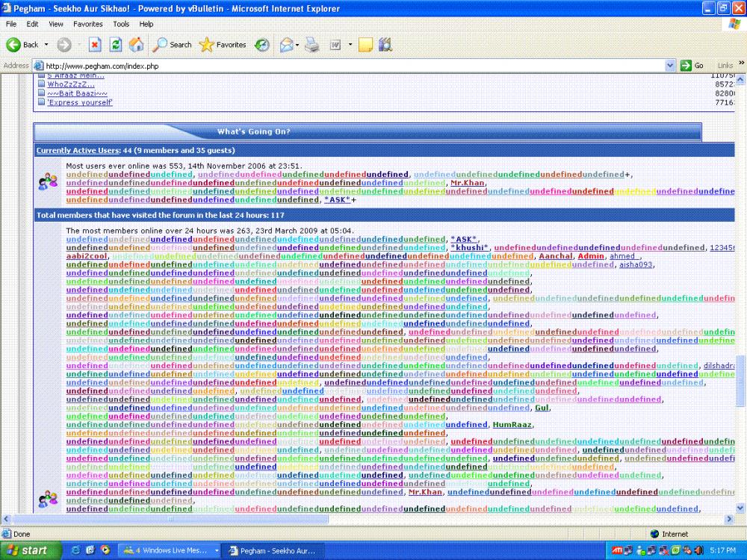
Task: Expand the Mail button dropdown arrow
Action: coord(297,45)
